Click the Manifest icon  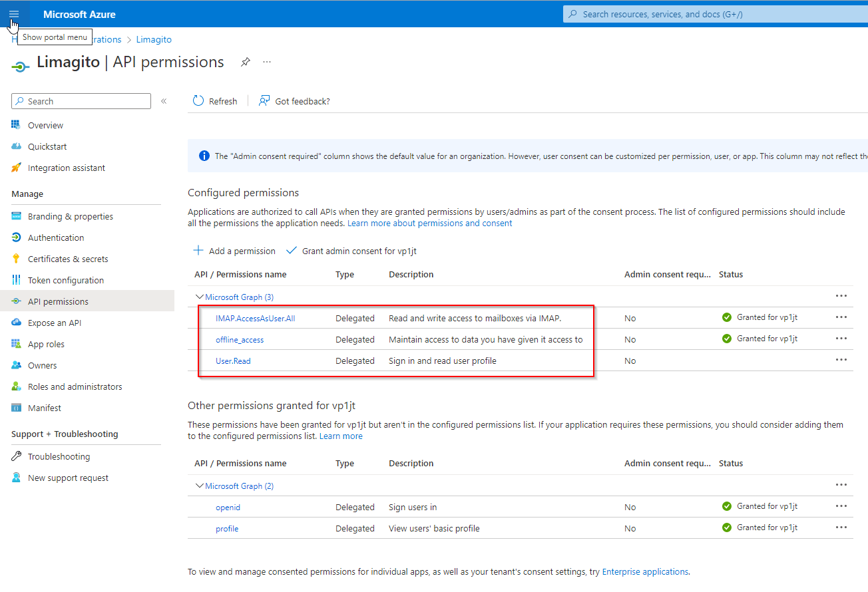17,408
